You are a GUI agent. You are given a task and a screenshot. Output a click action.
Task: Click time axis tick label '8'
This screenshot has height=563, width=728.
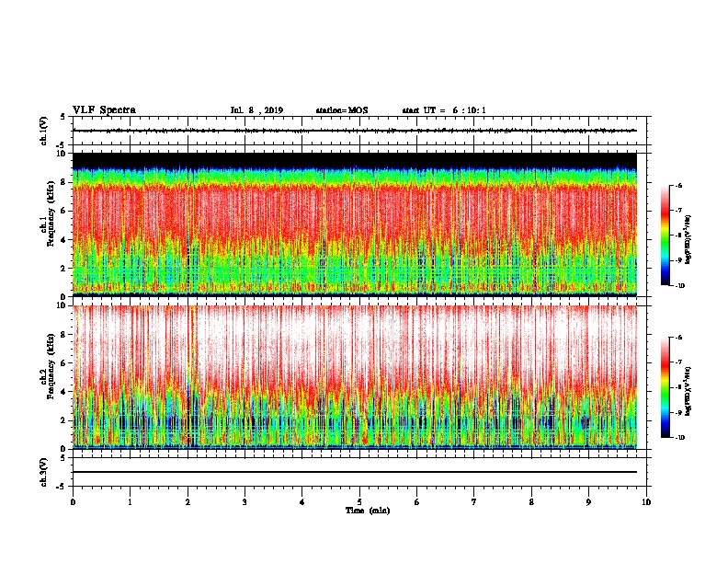[x=531, y=502]
